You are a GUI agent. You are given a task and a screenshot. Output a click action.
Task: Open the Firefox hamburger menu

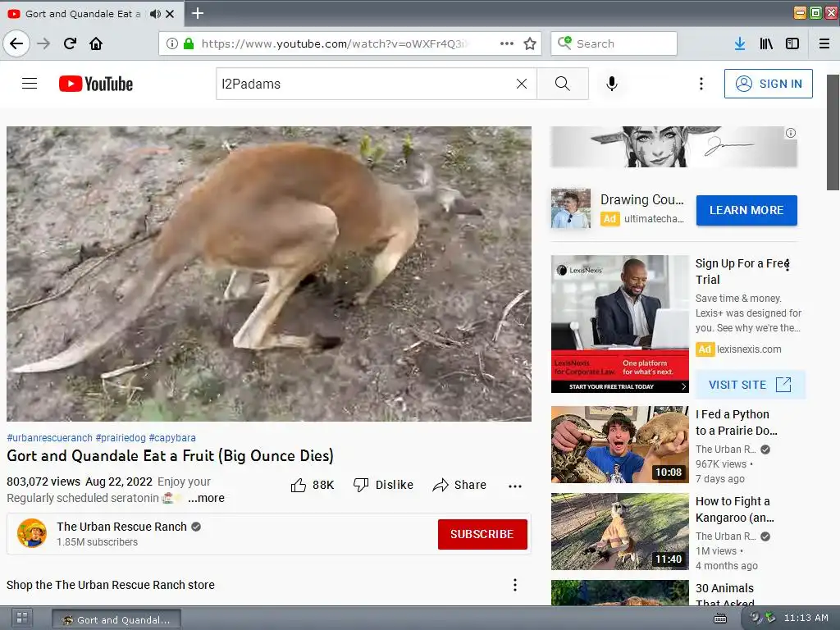(824, 43)
